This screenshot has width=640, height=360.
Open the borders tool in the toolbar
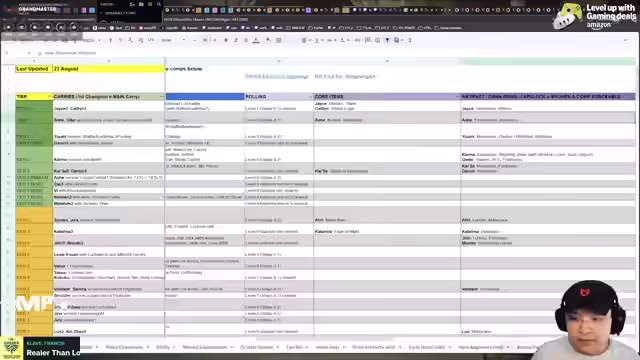point(279,40)
